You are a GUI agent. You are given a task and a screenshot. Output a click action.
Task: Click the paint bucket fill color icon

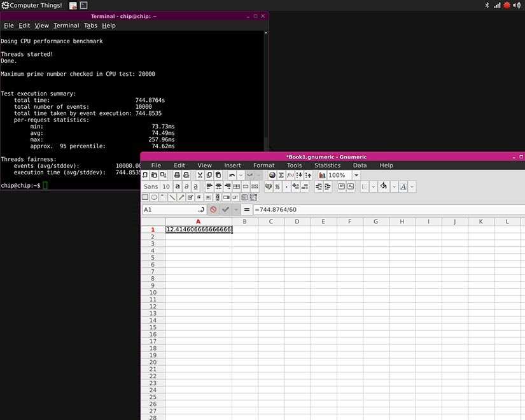[383, 186]
